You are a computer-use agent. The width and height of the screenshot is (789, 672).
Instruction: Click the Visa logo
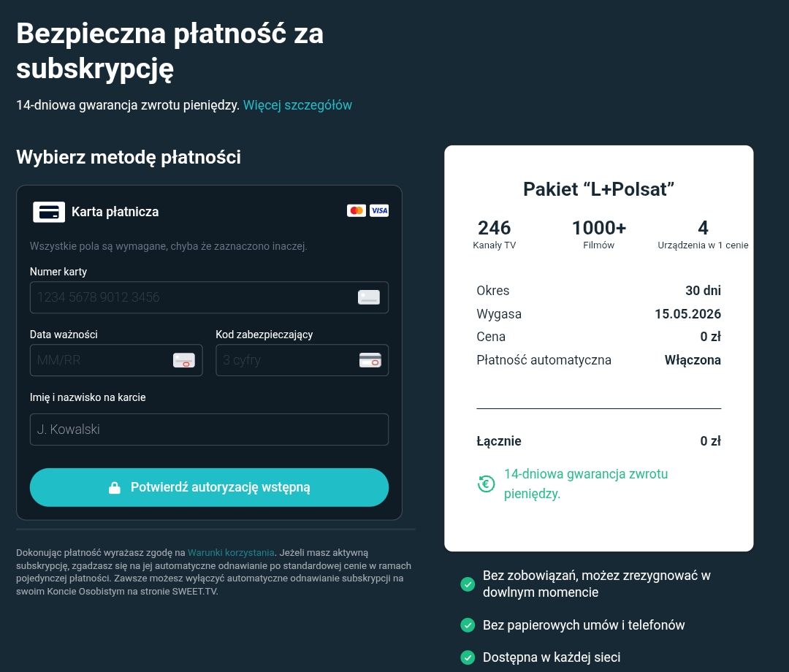(x=379, y=210)
